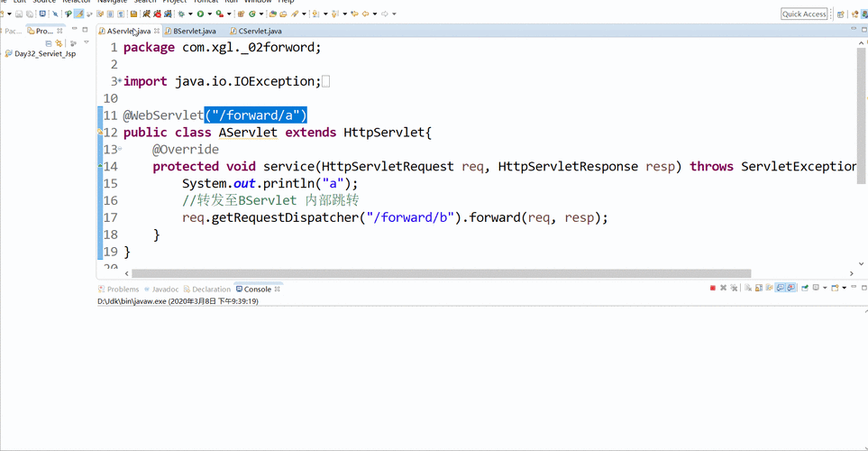
Task: Click the Restart Tomcat icon
Action: tap(168, 14)
